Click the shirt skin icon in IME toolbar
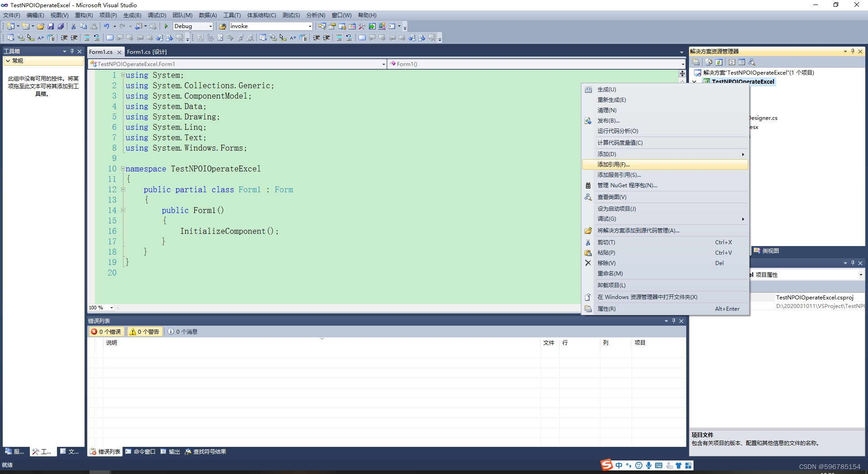 tap(679, 465)
